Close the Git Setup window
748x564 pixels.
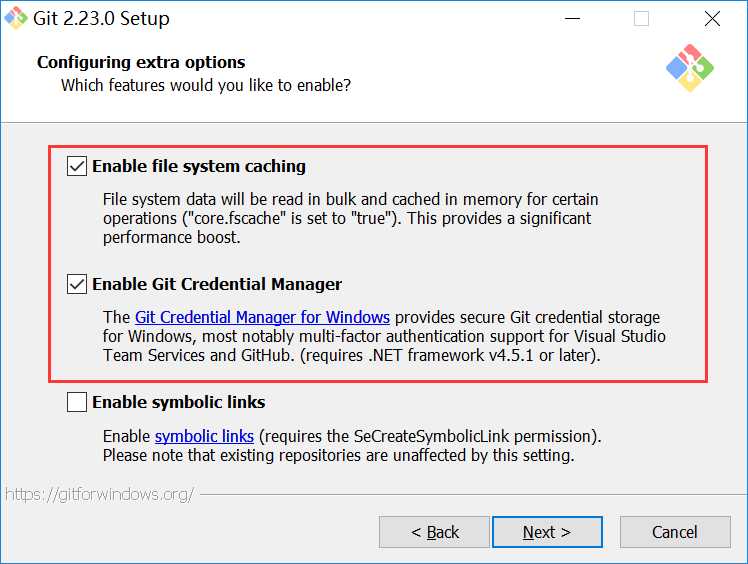pyautogui.click(x=712, y=19)
